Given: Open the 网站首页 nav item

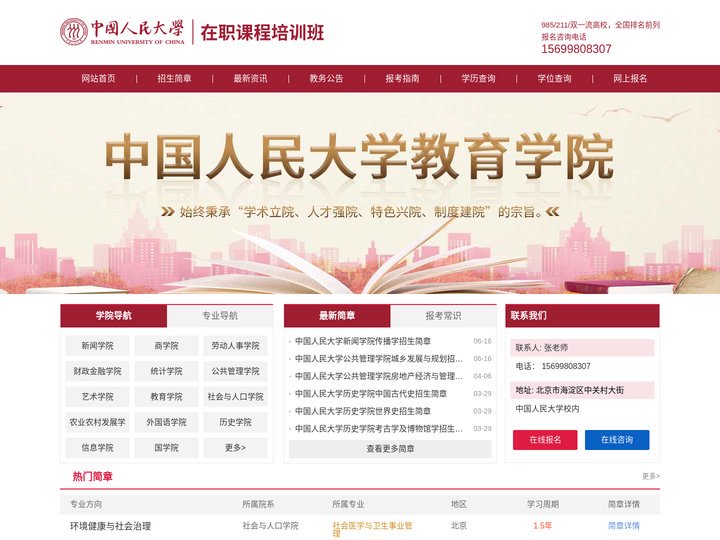Looking at the screenshot, I should (98, 79).
